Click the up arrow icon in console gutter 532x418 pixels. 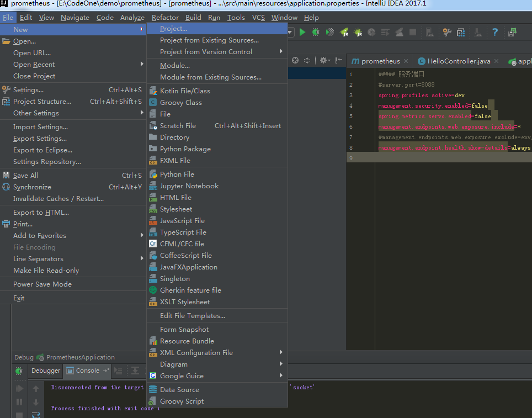pyautogui.click(x=36, y=389)
